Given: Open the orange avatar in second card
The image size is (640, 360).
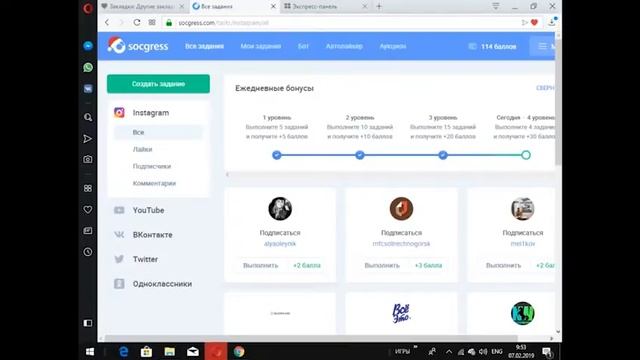Looking at the screenshot, I should point(401,209).
